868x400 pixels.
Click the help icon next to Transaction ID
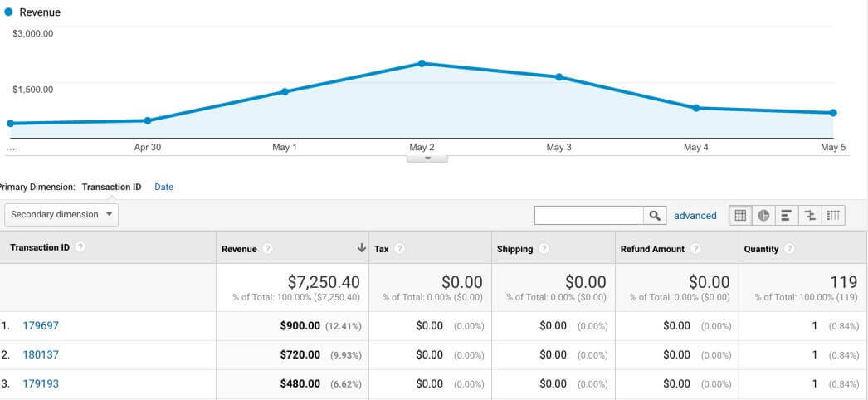pos(80,248)
